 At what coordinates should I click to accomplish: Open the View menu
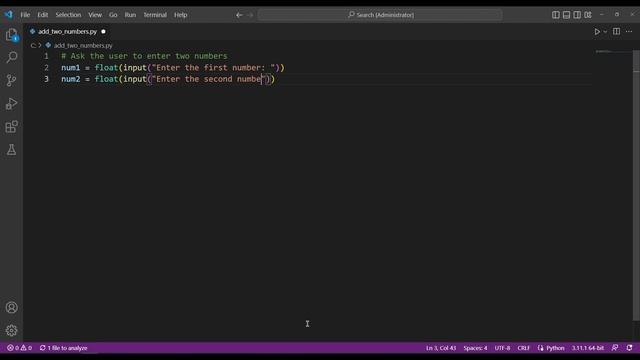point(95,15)
